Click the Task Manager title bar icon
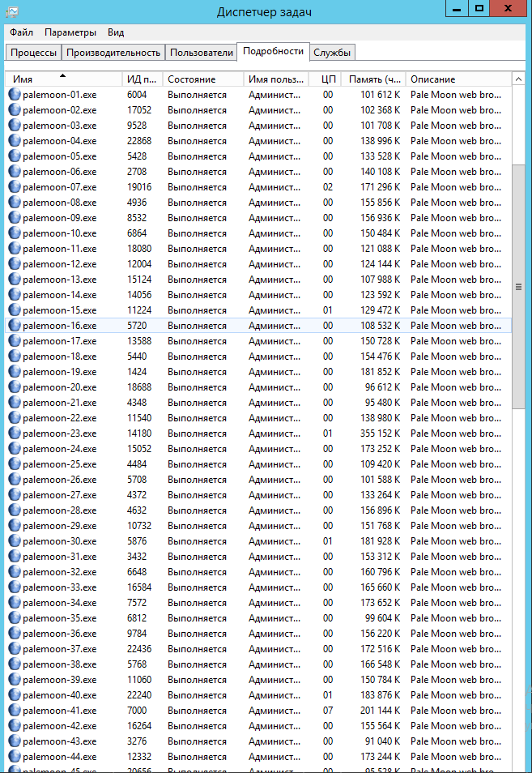Screen dimensions: 532x773 click(12, 12)
